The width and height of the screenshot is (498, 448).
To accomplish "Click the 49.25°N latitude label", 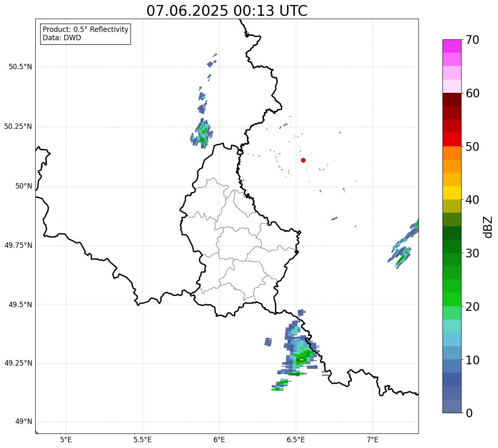I will tap(18, 363).
